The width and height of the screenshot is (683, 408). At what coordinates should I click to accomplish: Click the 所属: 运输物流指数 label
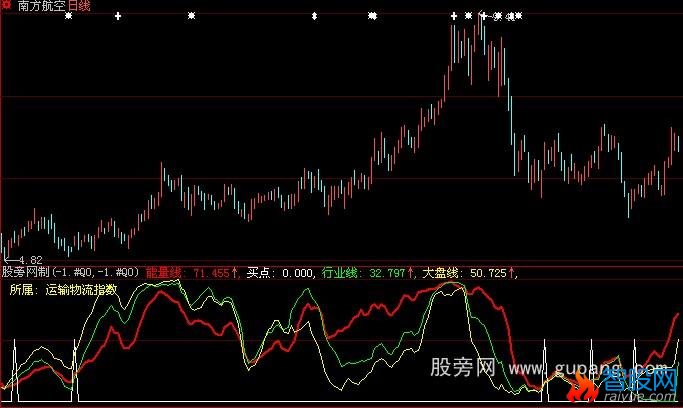click(x=64, y=290)
